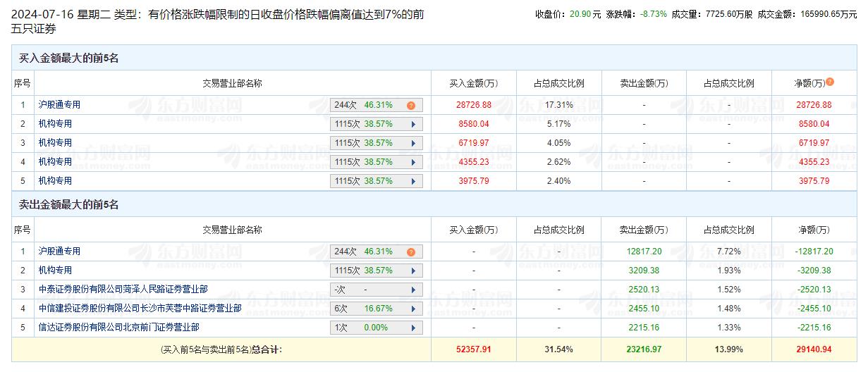868x372 pixels.
Task: Open 中泰证券股份有限公司菏泽人民路证券营业部 link
Action: (123, 289)
